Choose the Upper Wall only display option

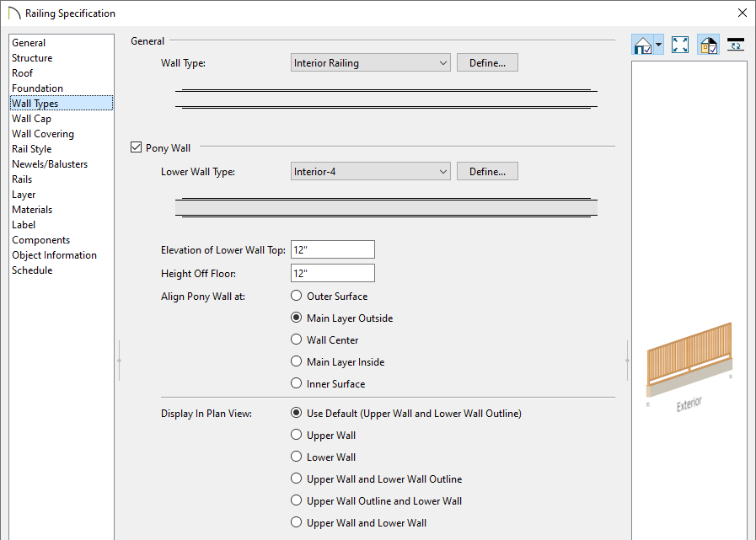point(296,435)
